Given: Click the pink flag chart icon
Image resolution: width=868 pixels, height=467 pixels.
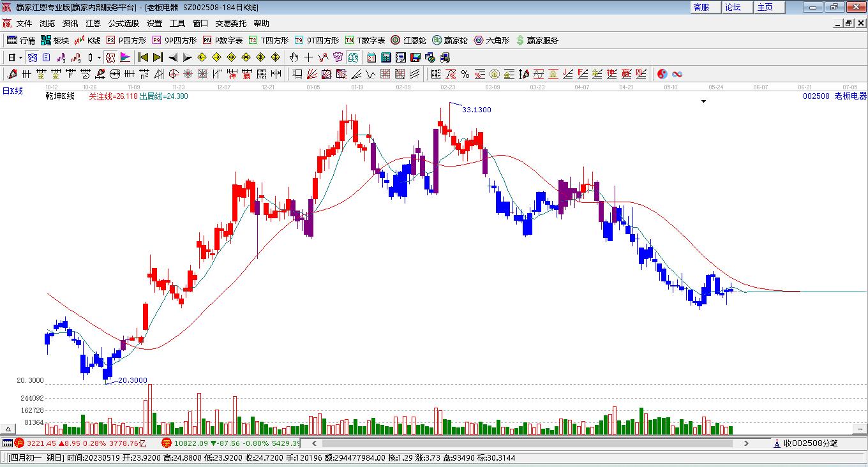Looking at the screenshot, I should [x=125, y=57].
